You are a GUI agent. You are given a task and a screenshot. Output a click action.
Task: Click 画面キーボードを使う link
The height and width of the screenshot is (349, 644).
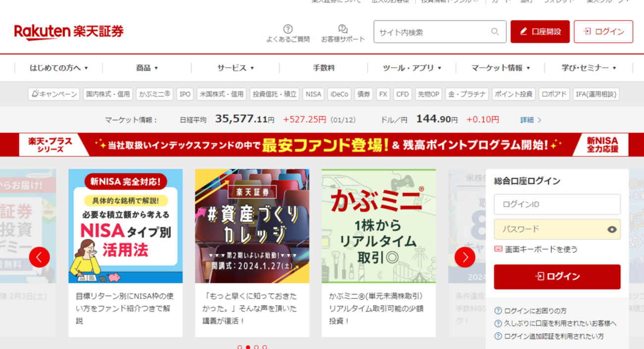coord(541,249)
